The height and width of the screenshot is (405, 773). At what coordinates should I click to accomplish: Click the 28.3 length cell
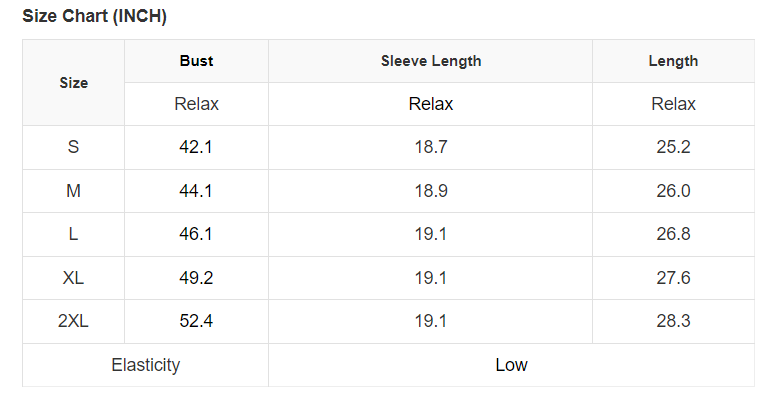pyautogui.click(x=673, y=321)
